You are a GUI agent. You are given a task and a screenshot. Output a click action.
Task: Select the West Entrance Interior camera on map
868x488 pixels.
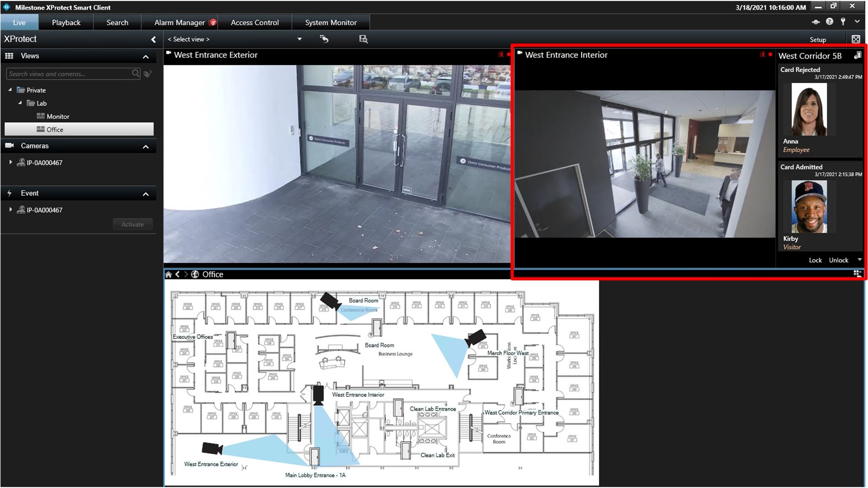318,394
